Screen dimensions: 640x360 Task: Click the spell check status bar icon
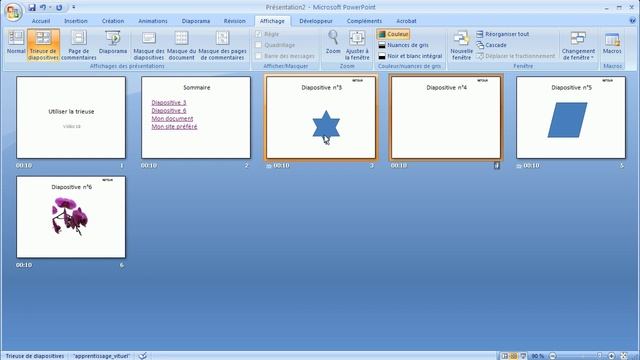coord(142,356)
